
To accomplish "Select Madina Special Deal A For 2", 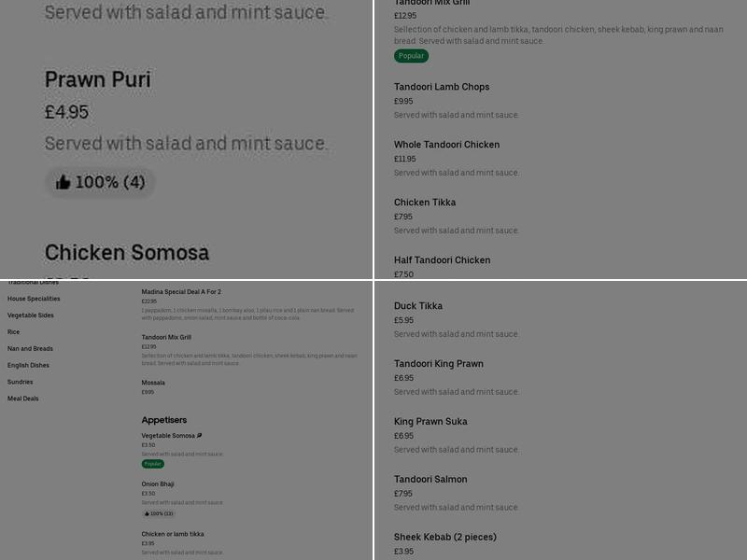I will click(181, 292).
